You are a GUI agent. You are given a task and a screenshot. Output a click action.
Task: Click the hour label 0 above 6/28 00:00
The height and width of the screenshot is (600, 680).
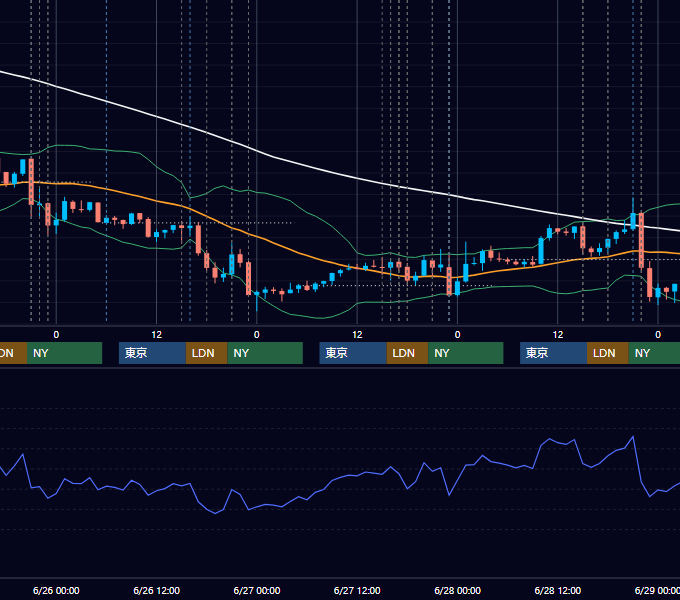tap(458, 335)
